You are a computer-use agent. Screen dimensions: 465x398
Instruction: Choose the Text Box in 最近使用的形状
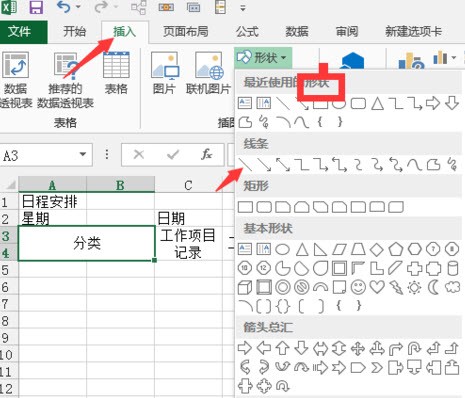click(x=245, y=103)
